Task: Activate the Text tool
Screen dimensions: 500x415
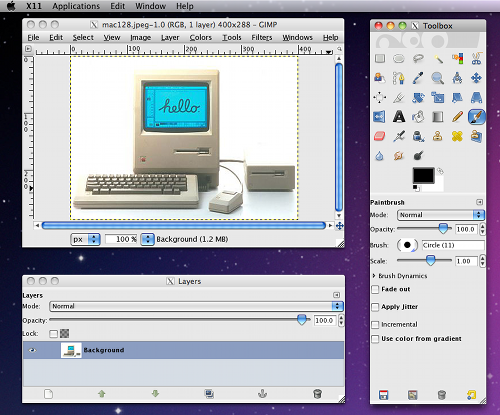Action: pos(399,117)
